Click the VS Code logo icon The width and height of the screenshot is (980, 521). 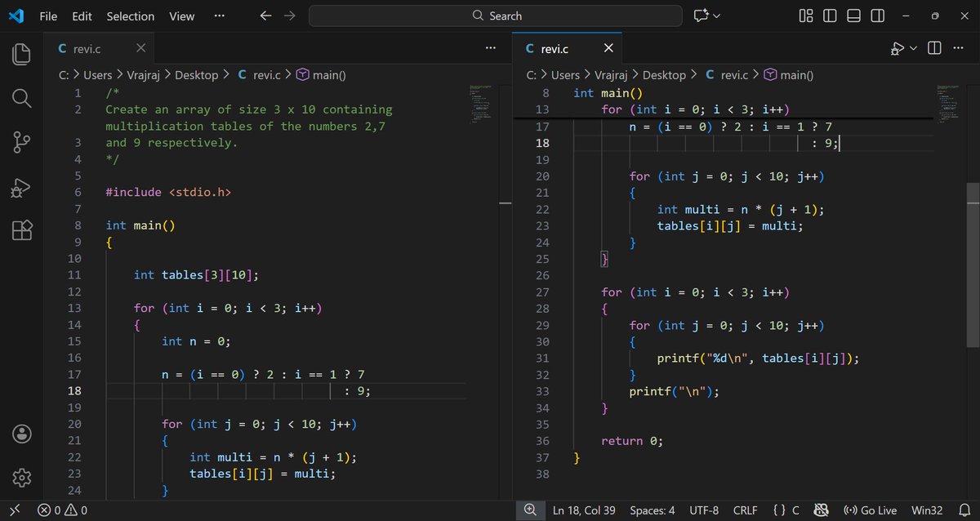click(x=16, y=16)
